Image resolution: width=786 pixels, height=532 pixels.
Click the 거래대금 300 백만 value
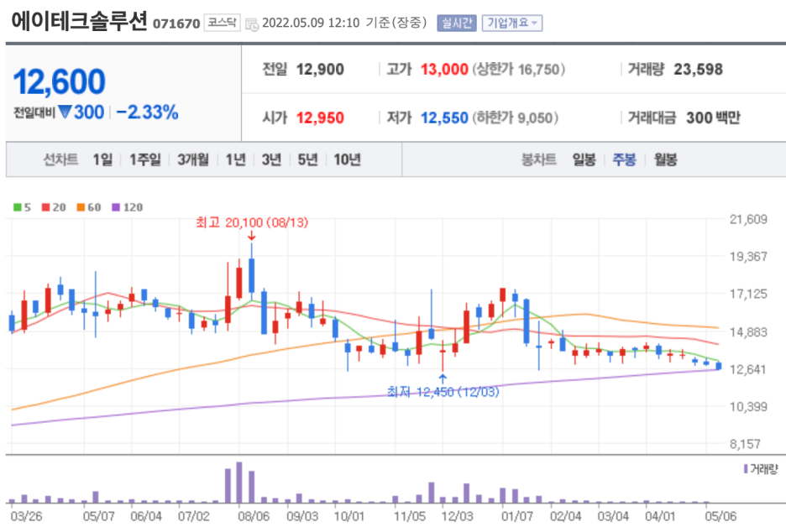(713, 117)
